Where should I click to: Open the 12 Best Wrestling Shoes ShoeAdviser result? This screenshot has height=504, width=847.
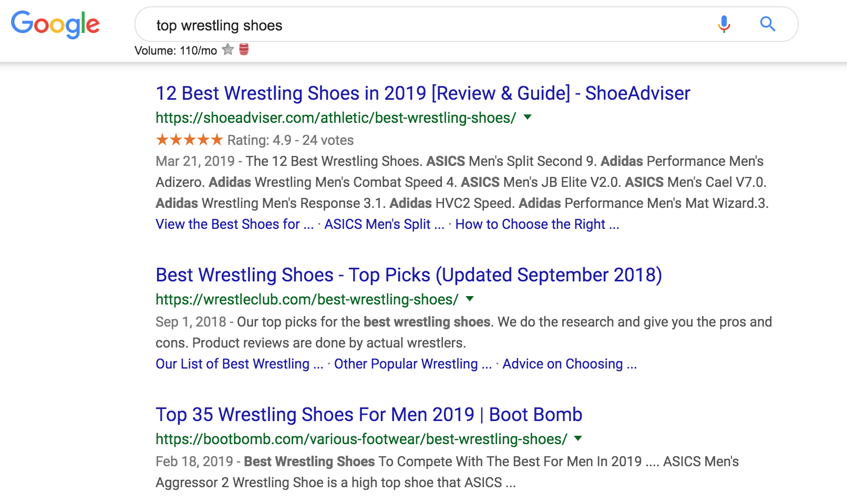click(422, 93)
